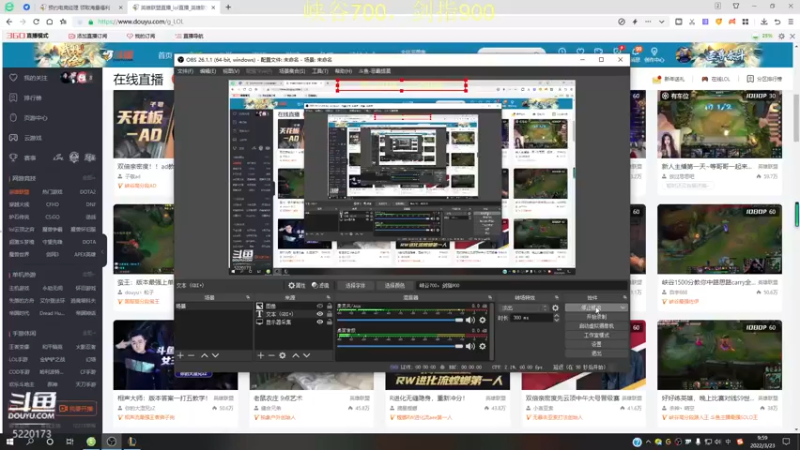Open the OBS 场景集合(S) menu
800x450 pixels.
click(x=292, y=71)
